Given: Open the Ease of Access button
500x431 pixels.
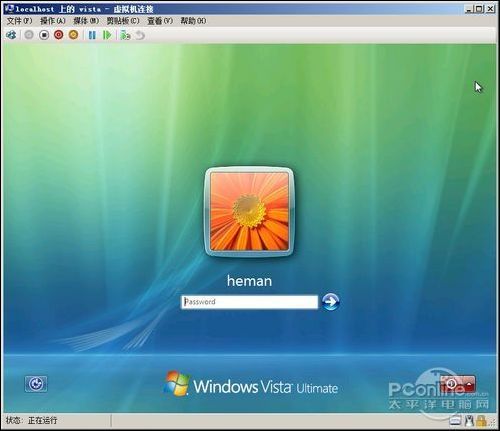Looking at the screenshot, I should (x=36, y=384).
